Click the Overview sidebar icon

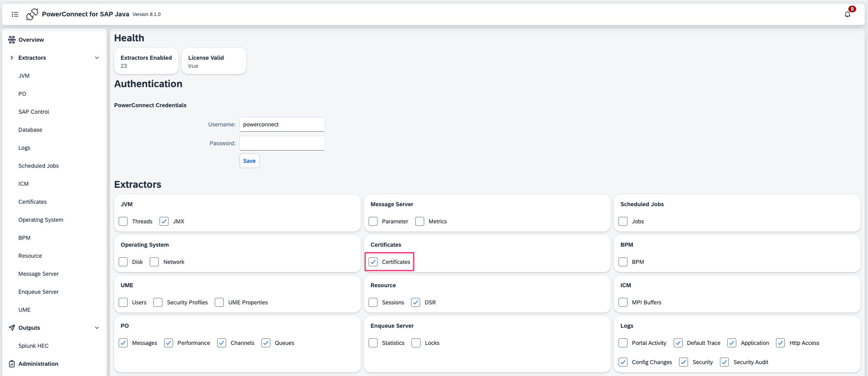(x=12, y=40)
